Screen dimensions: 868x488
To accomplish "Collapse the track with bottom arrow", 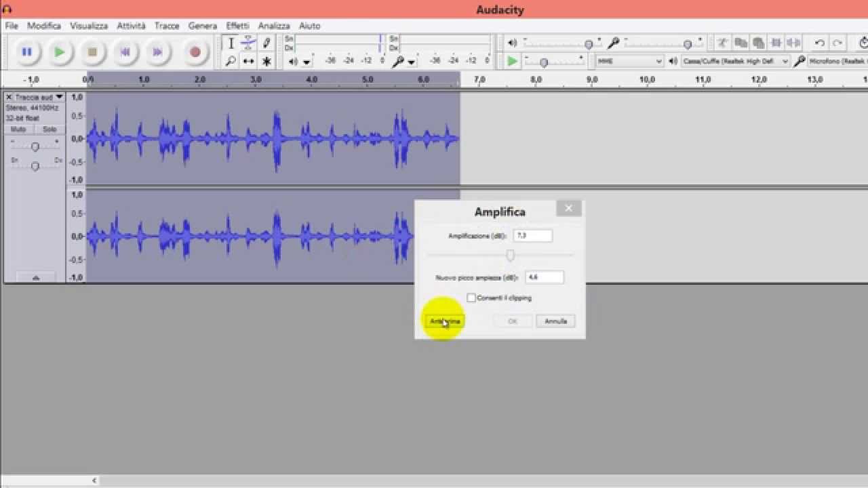I will point(35,277).
